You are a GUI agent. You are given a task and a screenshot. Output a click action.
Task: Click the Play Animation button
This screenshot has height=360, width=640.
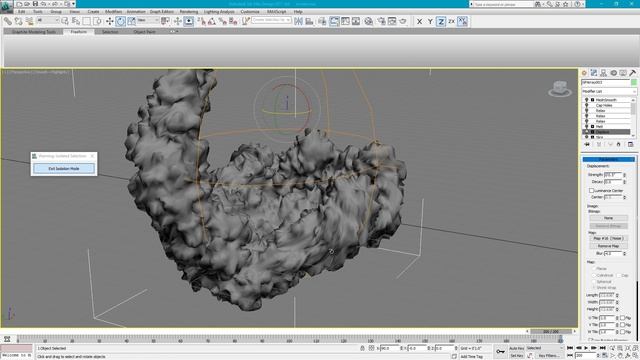tap(586, 348)
